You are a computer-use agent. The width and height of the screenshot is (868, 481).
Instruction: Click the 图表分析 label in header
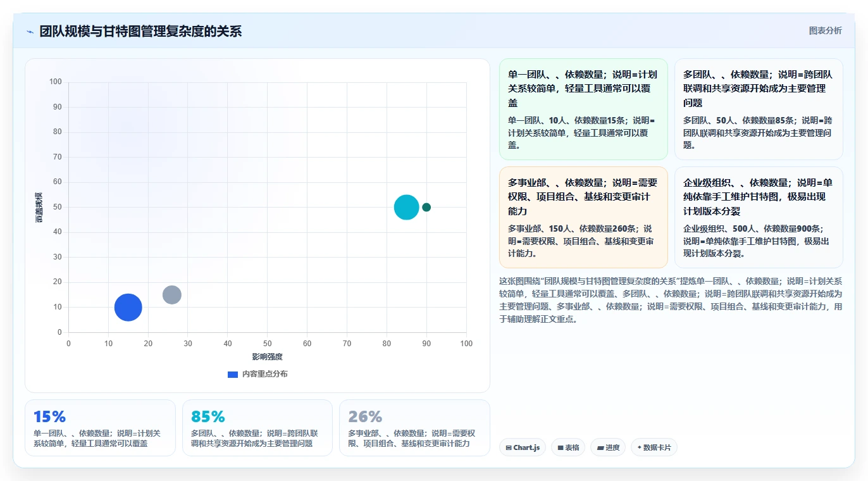(826, 30)
